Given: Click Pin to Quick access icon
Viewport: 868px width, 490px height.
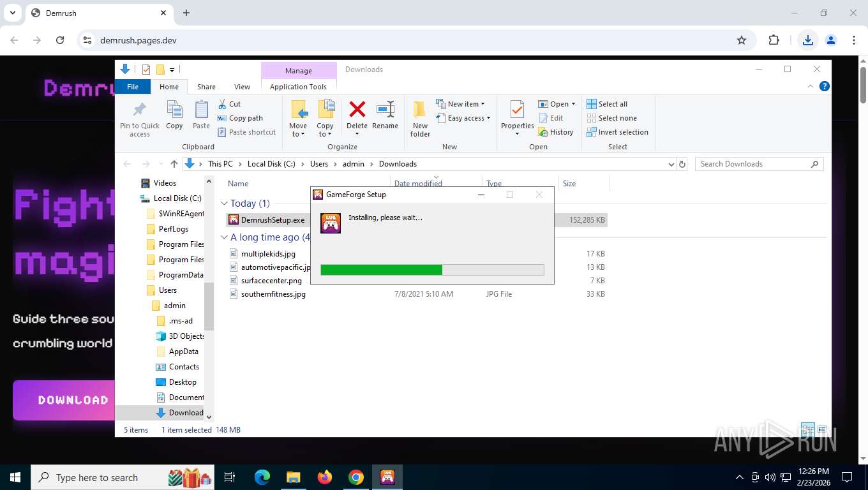Looking at the screenshot, I should pyautogui.click(x=140, y=119).
